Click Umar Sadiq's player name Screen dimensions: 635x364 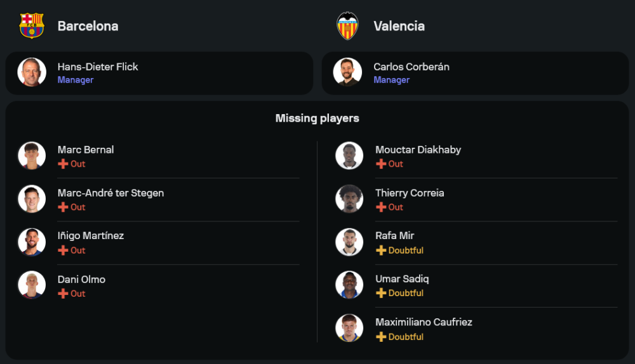pos(402,279)
